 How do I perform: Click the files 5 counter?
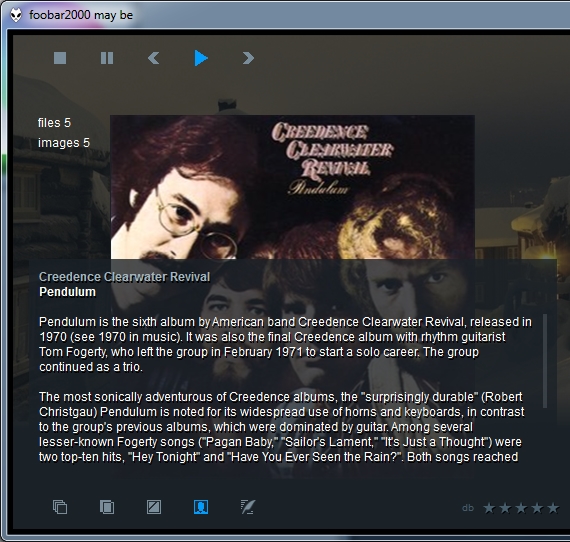(x=55, y=123)
